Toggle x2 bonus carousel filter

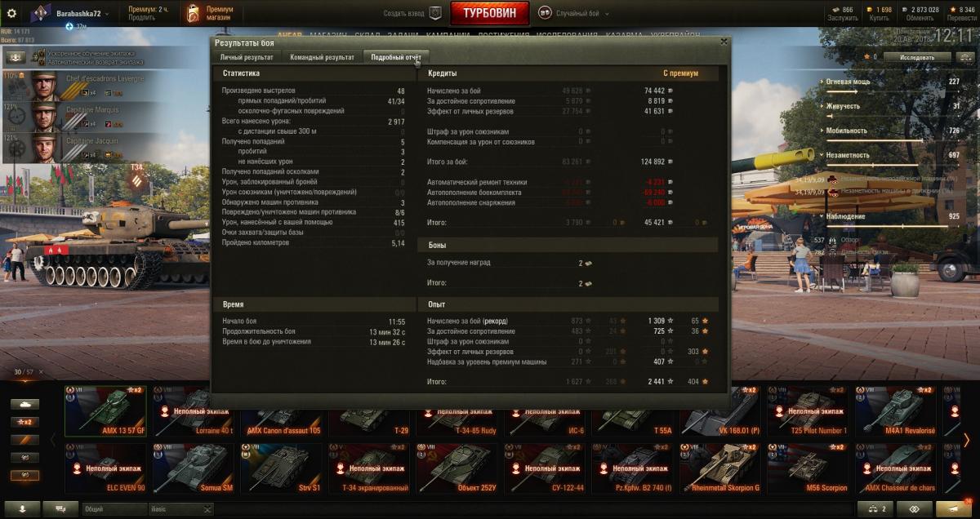pyautogui.click(x=24, y=422)
